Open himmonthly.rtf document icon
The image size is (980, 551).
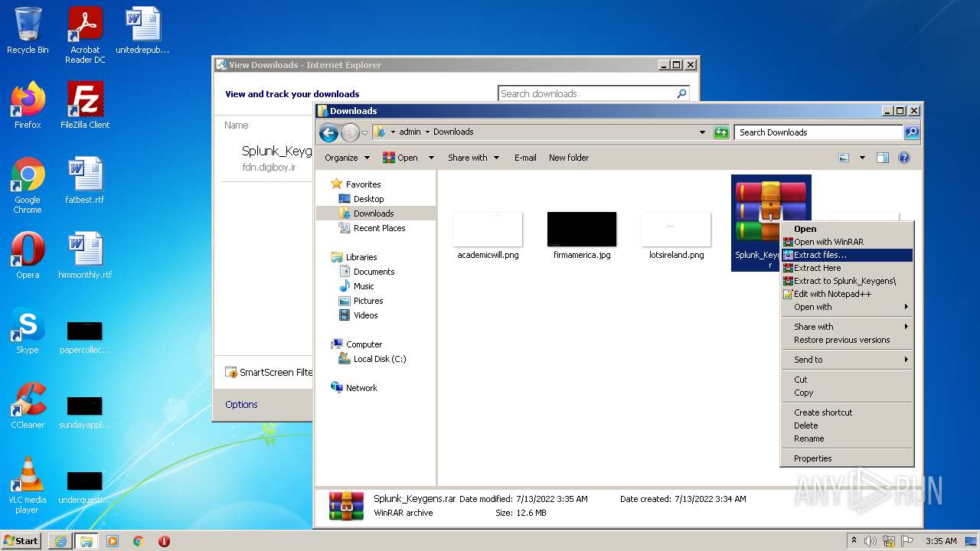click(85, 256)
